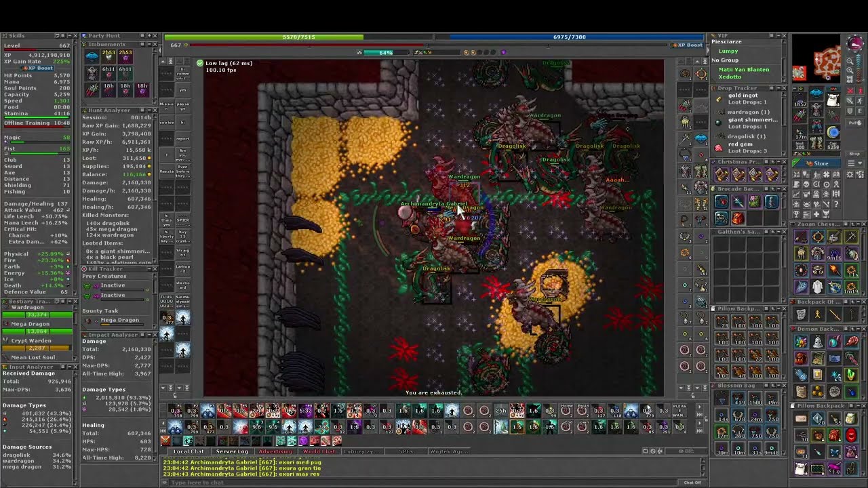Toggle the PvP mode button
Screen dimensions: 868x488
tap(854, 123)
